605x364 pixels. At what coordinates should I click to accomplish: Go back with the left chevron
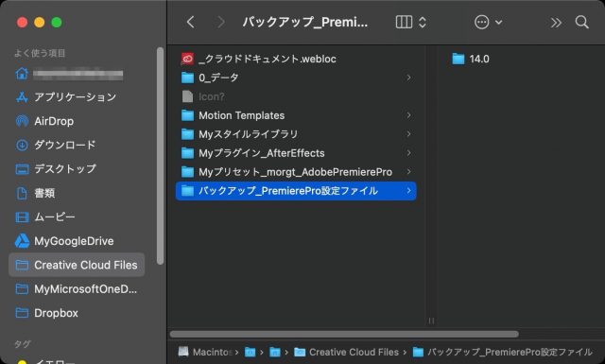[191, 22]
